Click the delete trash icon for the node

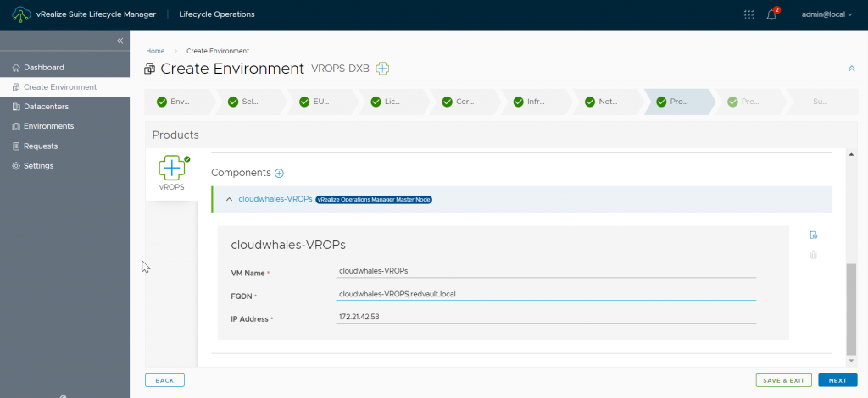813,255
